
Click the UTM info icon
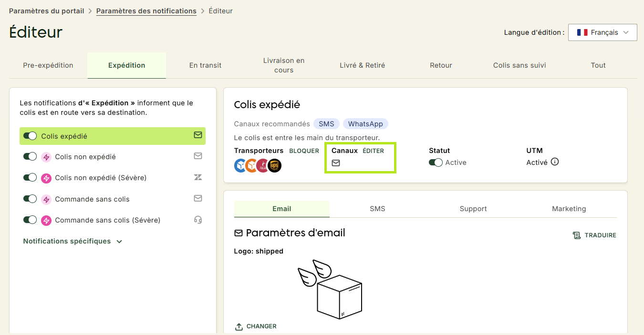(555, 162)
